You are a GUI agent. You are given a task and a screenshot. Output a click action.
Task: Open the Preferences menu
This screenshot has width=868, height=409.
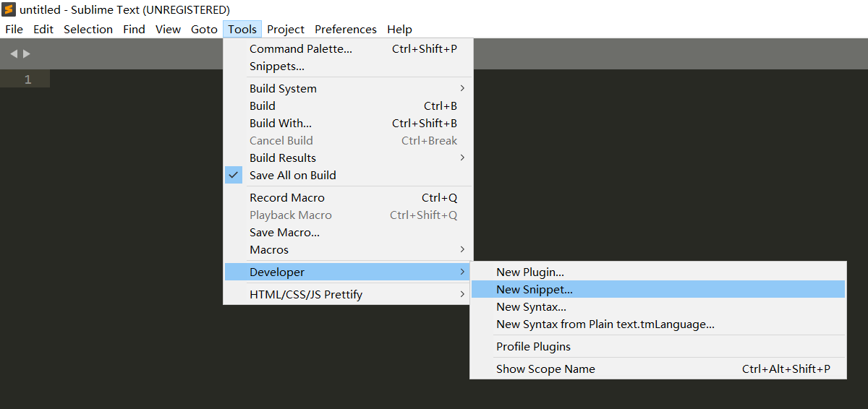click(x=346, y=29)
